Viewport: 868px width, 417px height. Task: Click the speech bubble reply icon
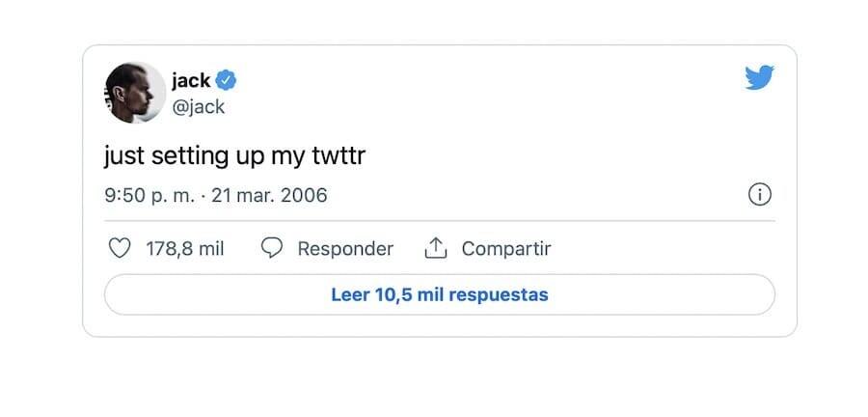click(x=271, y=248)
